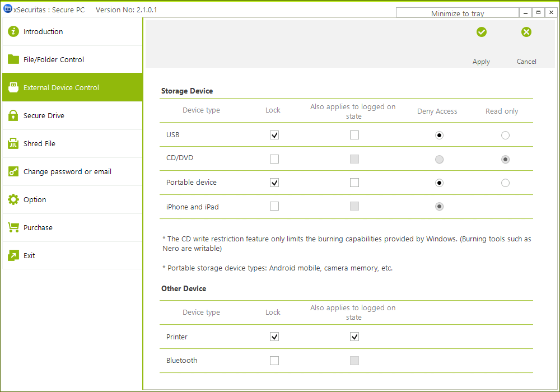Click CD/DVD Deny Access radio button
The height and width of the screenshot is (392, 560).
coord(439,159)
